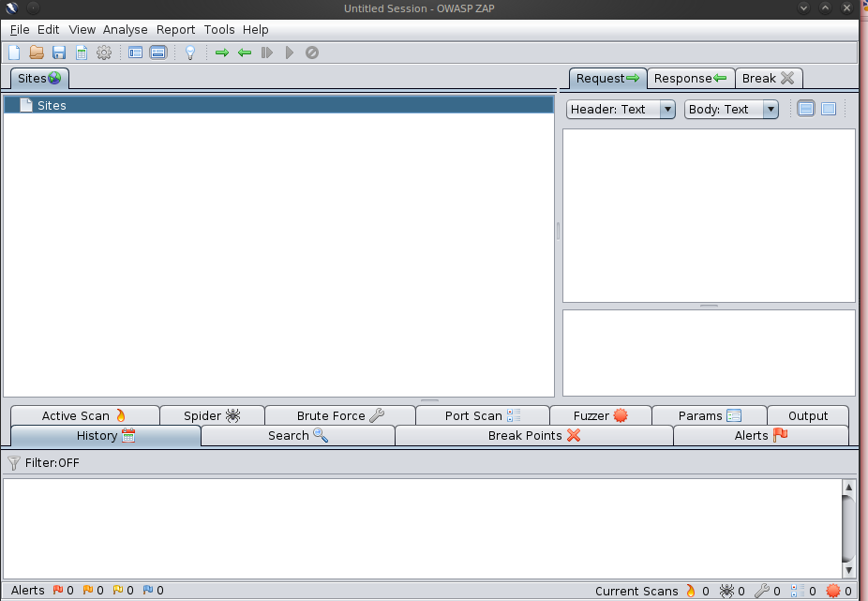Image resolution: width=868 pixels, height=601 pixels.
Task: Click the green left arrow break-on-responses icon
Action: [244, 53]
